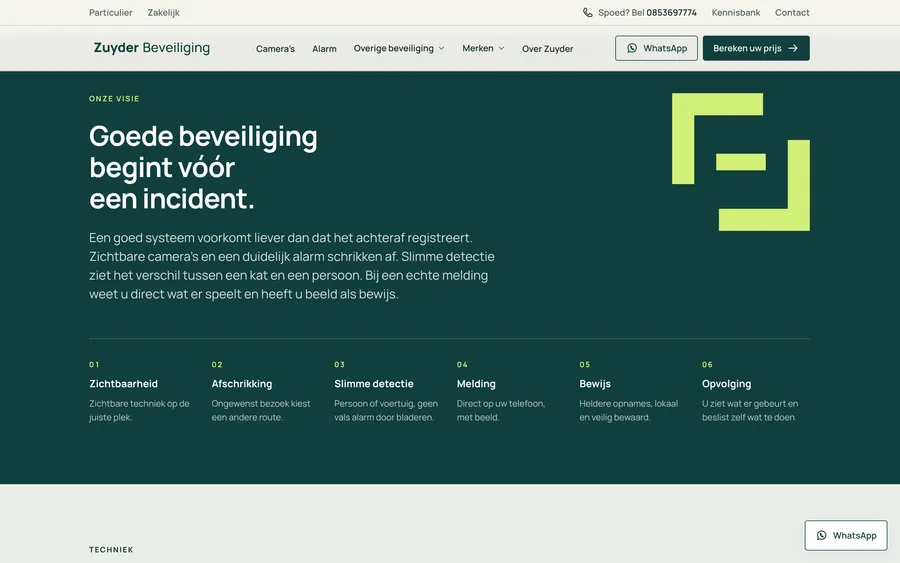
Task: Open the Overige beveiliging menu
Action: tap(399, 49)
